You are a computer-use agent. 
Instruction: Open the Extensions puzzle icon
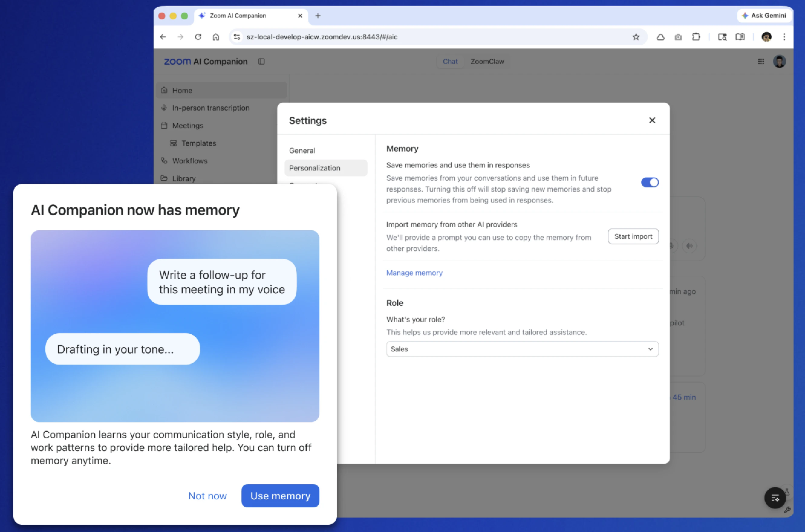coord(696,37)
